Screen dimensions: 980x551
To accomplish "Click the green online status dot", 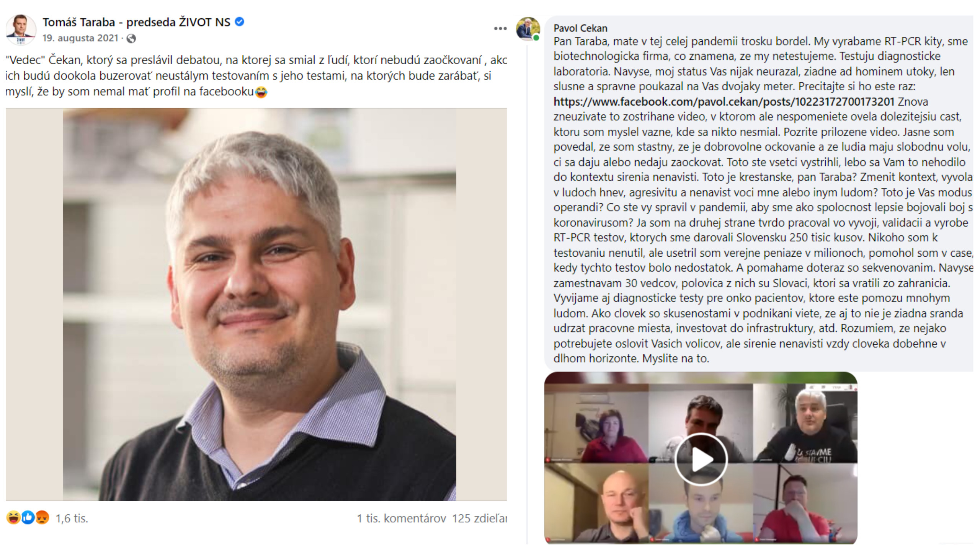I will [536, 38].
